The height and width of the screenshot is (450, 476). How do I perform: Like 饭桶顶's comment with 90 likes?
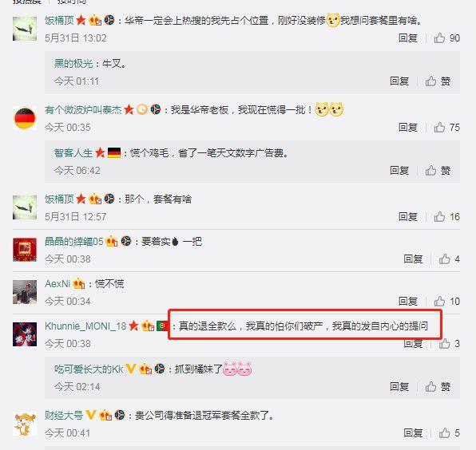point(446,38)
